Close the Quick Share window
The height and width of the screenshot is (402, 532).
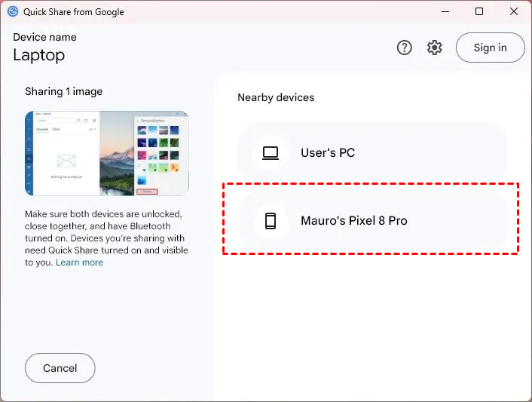click(x=514, y=12)
